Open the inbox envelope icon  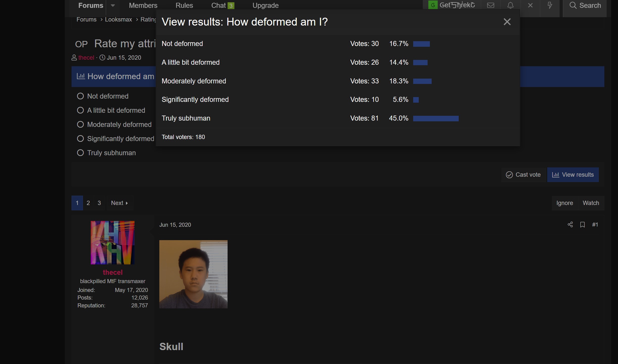(491, 5)
